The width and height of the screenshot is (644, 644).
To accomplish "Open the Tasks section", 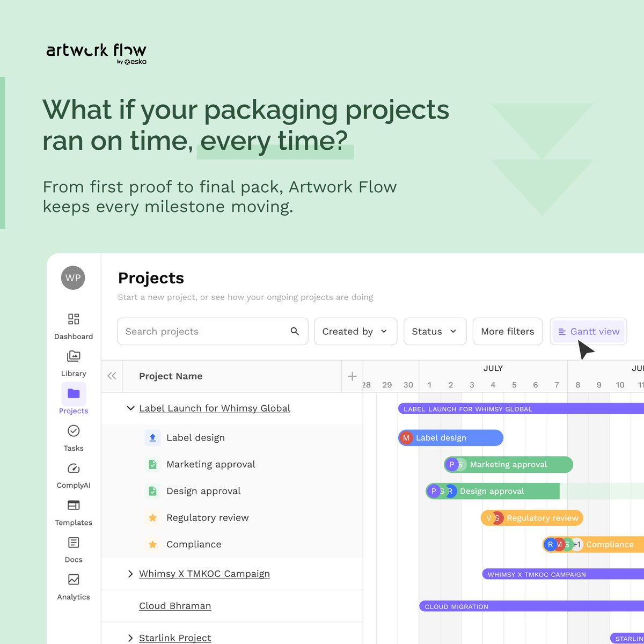I will point(74,437).
